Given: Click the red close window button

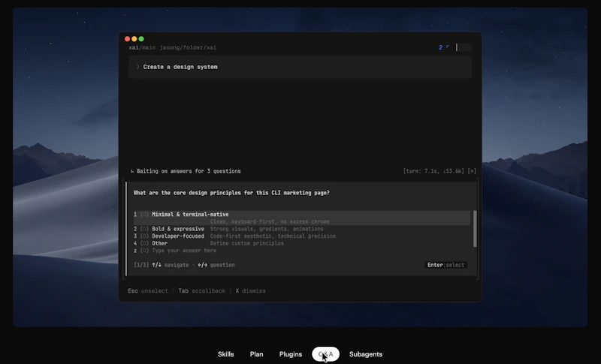Looking at the screenshot, I should pyautogui.click(x=127, y=39).
